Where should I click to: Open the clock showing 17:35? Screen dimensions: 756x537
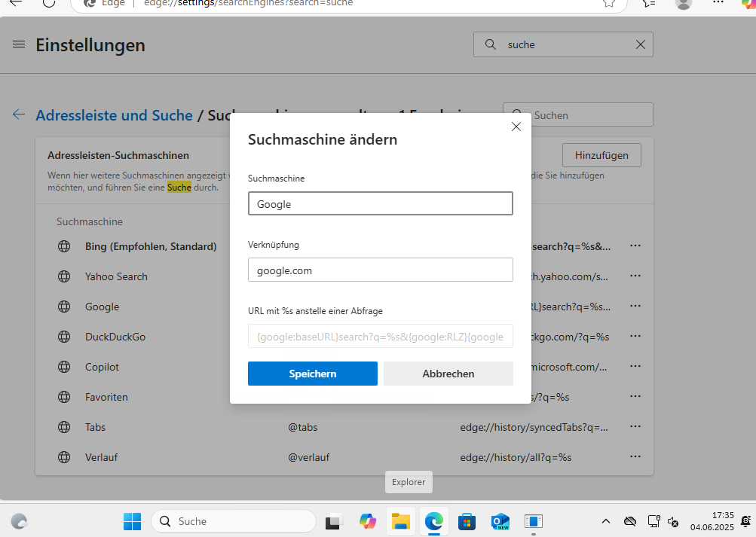pyautogui.click(x=712, y=521)
